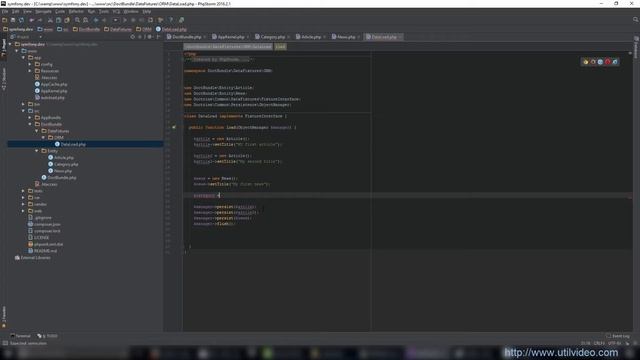Collapse the src folder node
Viewport: 640px width, 360px height.
(23, 111)
